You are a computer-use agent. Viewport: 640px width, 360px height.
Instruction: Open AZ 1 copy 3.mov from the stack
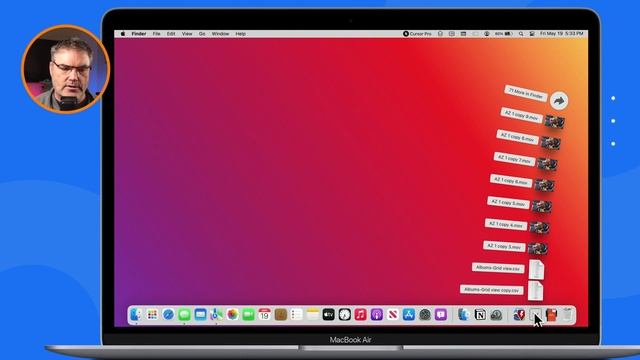click(537, 248)
